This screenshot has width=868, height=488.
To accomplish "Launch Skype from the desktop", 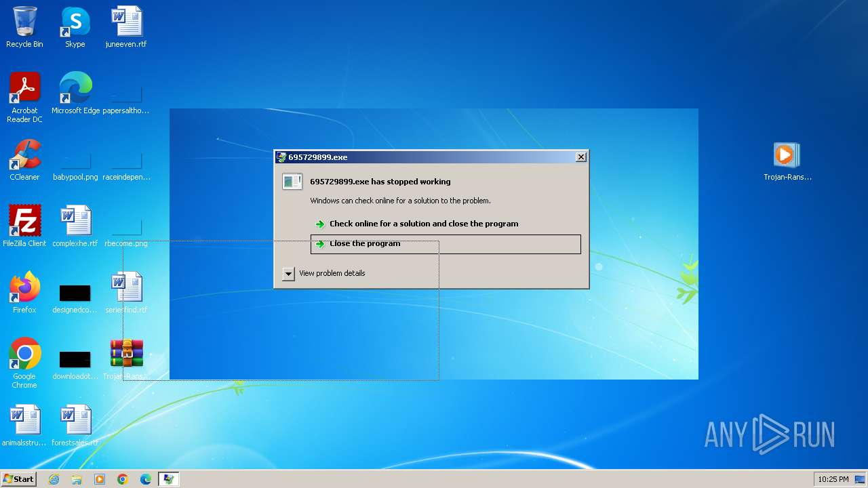I will click(75, 27).
